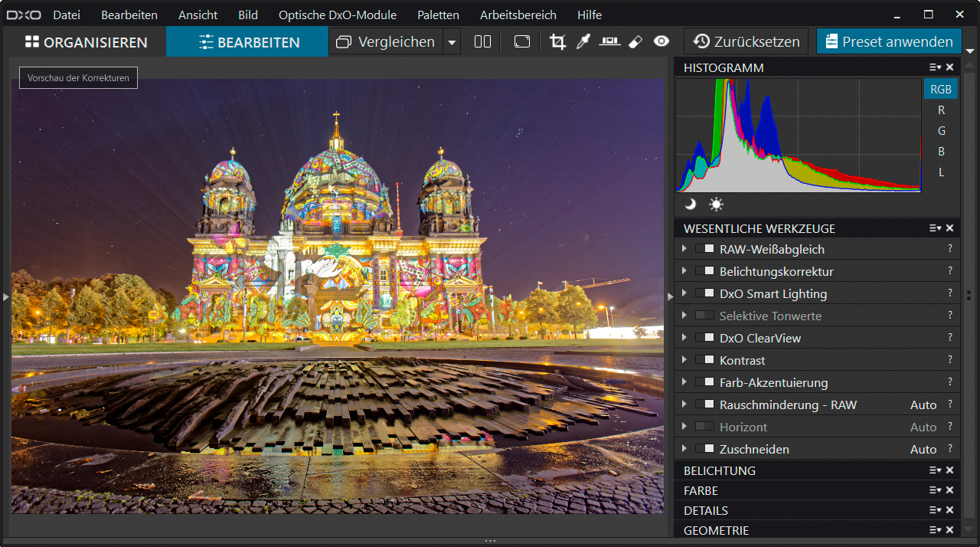
Task: Toggle the DxO Smart Lighting switch
Action: [704, 293]
